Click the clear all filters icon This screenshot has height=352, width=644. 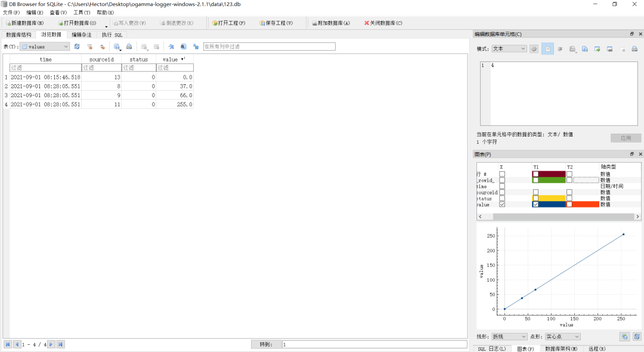click(x=90, y=47)
